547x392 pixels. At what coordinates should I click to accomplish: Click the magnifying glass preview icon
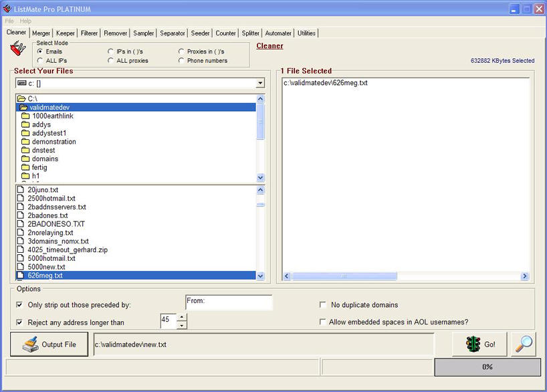[524, 344]
